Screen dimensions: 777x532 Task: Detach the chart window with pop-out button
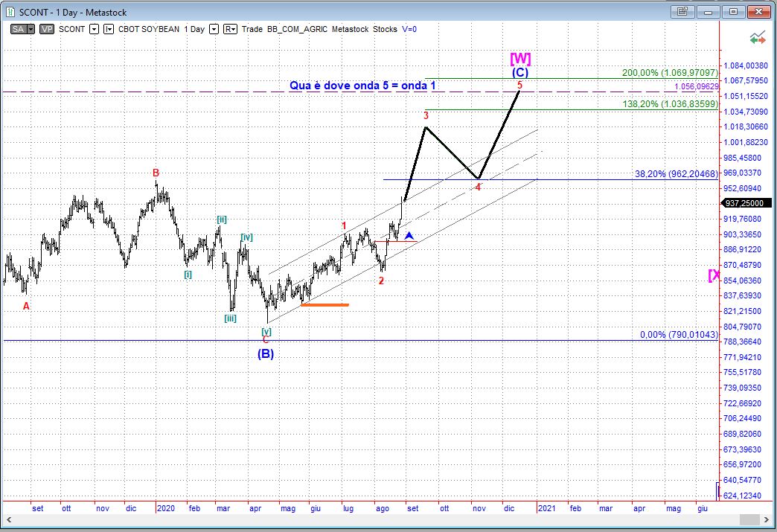[682, 11]
